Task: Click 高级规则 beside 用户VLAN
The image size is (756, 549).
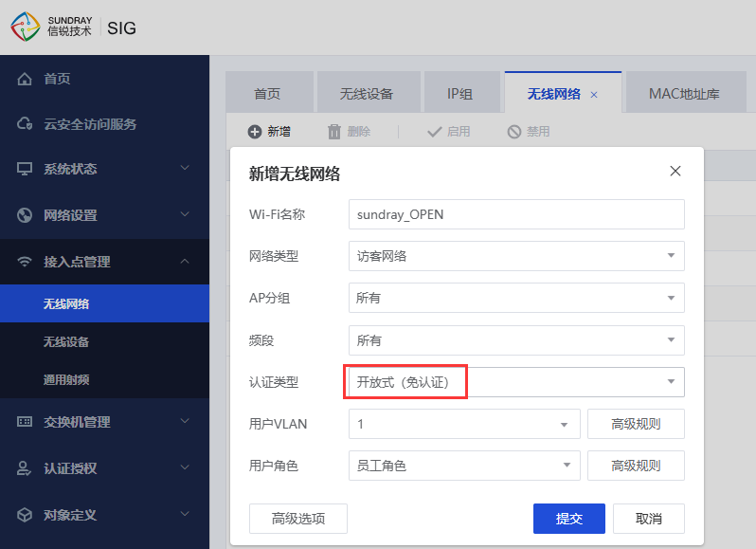Action: tap(636, 424)
